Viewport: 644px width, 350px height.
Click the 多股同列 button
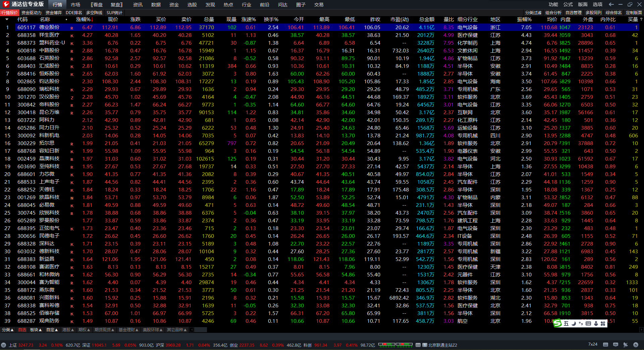(x=594, y=13)
